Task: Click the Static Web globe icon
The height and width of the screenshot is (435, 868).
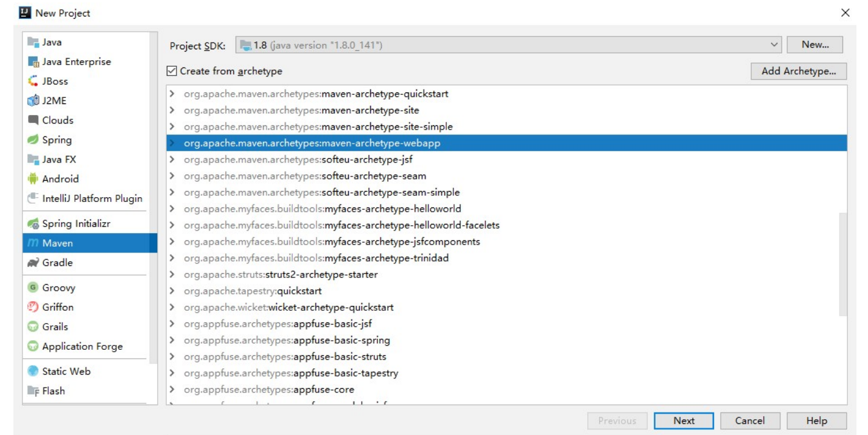Action: coord(33,371)
